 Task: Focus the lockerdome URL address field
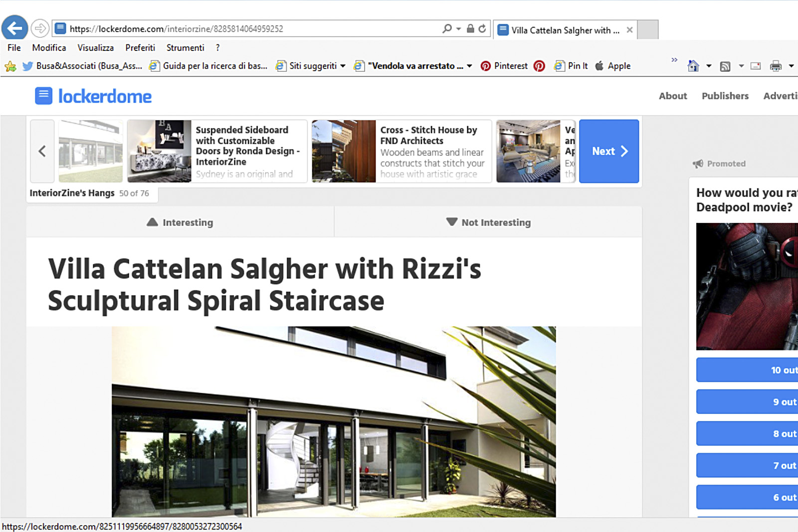tap(247, 28)
